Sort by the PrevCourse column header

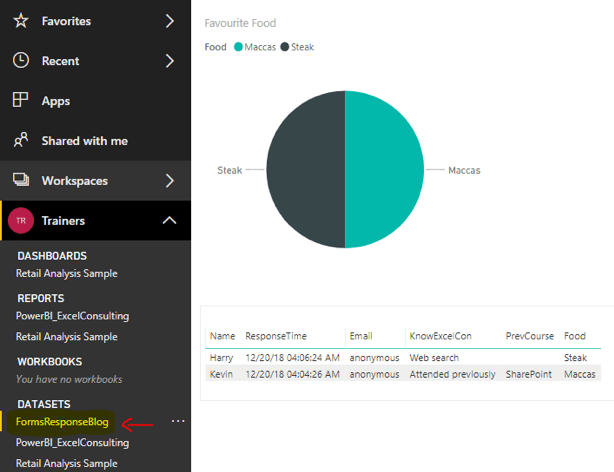pyautogui.click(x=529, y=336)
